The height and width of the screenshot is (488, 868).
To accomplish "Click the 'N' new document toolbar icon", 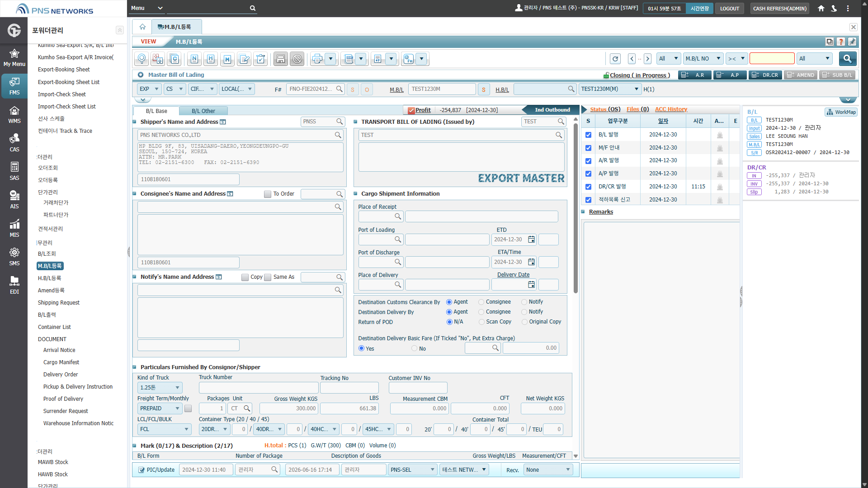I will click(194, 59).
